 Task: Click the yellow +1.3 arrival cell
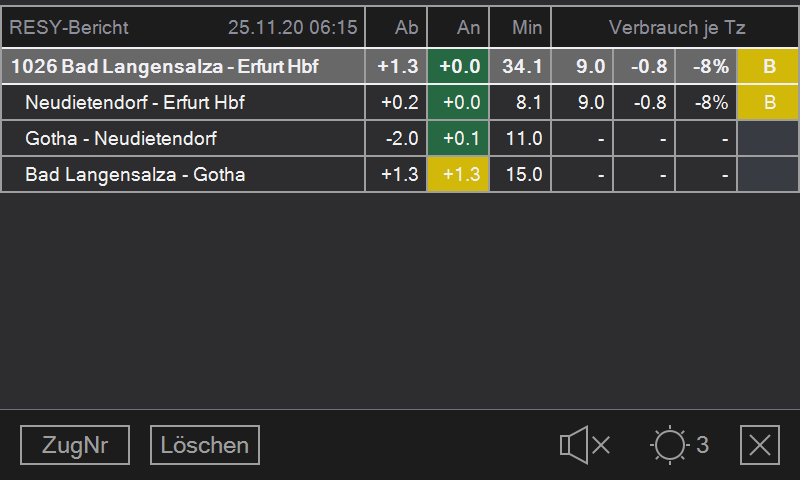tap(458, 174)
